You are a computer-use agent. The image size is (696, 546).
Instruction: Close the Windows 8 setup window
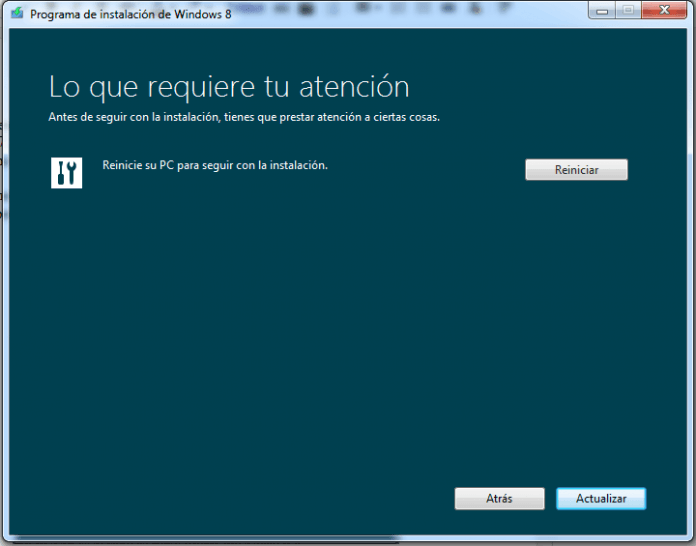point(664,10)
